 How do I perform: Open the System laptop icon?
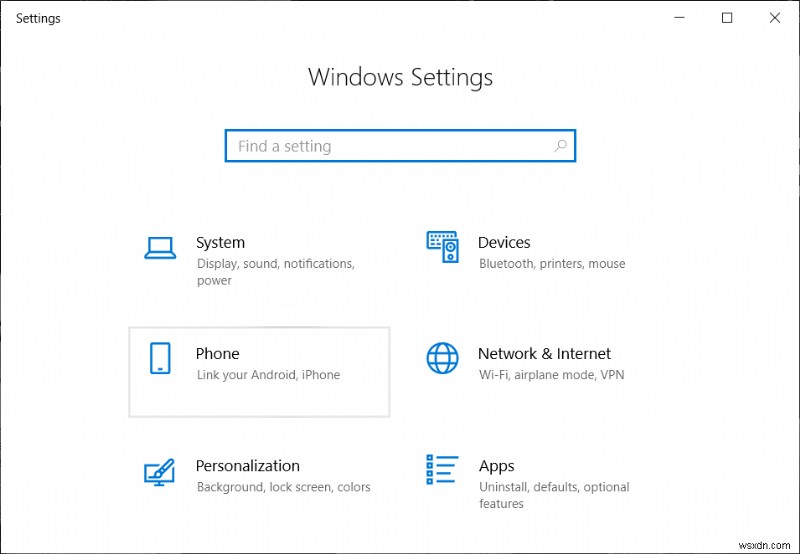(x=160, y=248)
